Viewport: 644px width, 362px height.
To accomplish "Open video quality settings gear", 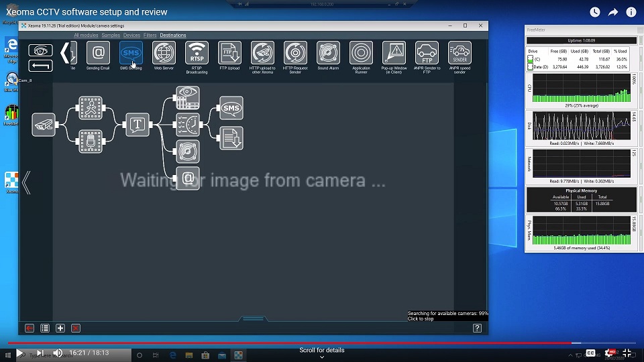I will tap(608, 353).
